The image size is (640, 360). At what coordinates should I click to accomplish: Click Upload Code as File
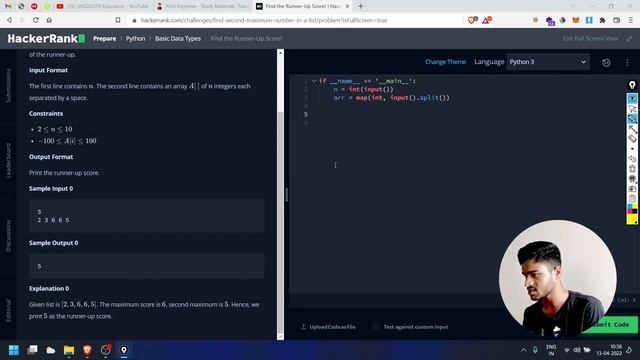(x=328, y=327)
